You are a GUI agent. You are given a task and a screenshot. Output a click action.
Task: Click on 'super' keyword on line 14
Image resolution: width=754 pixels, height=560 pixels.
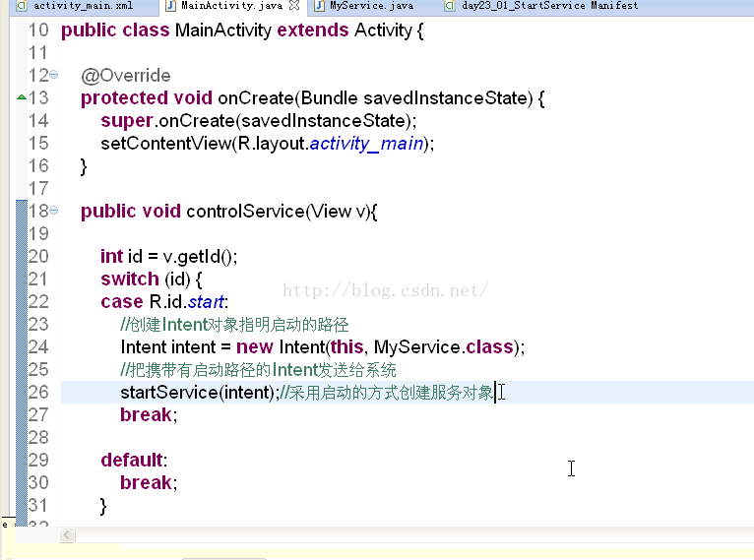coord(126,121)
